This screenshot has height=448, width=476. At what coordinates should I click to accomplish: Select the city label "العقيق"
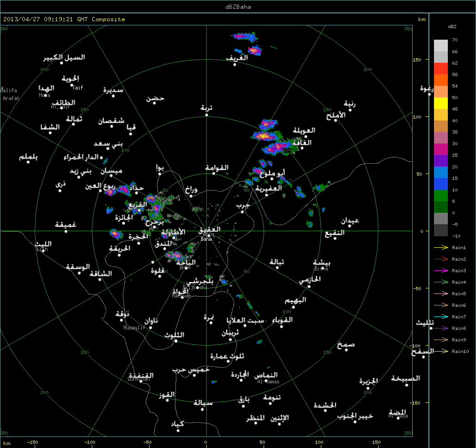210,230
